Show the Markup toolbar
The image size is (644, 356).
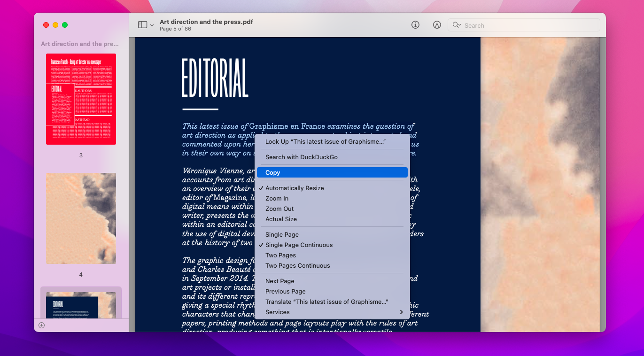click(437, 24)
